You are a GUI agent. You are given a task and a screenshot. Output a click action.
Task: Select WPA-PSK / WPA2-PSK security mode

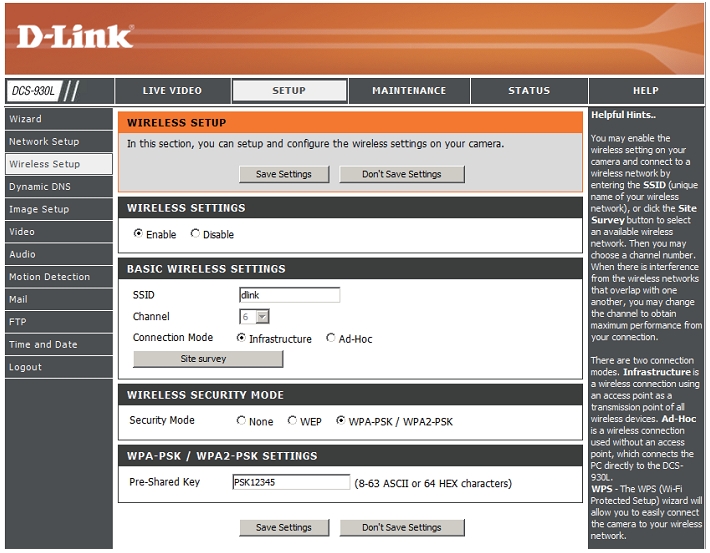pos(341,421)
